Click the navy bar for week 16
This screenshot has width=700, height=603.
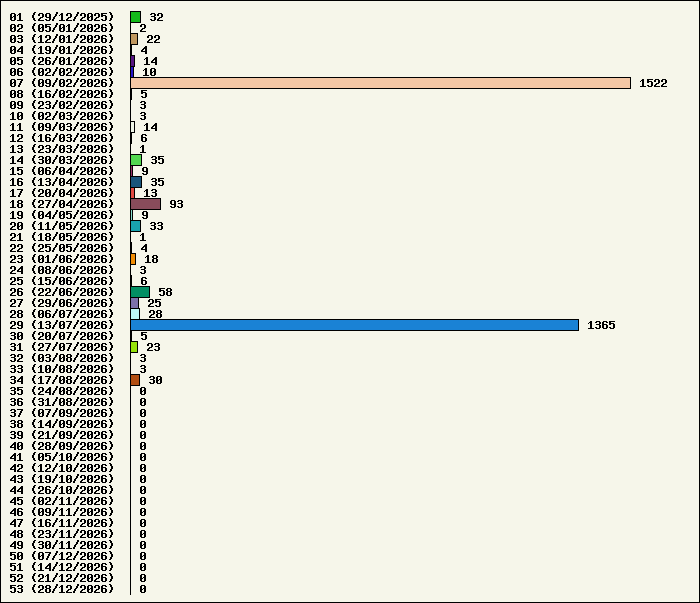[136, 182]
